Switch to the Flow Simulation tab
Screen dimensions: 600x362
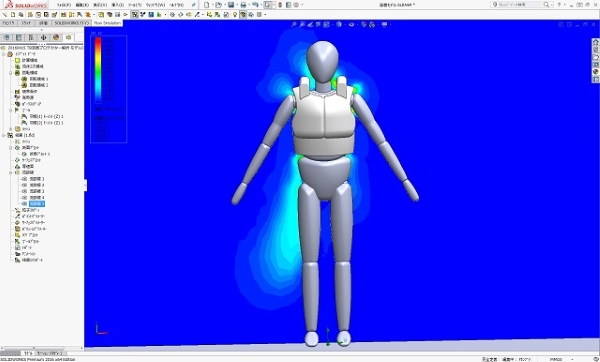[107, 23]
